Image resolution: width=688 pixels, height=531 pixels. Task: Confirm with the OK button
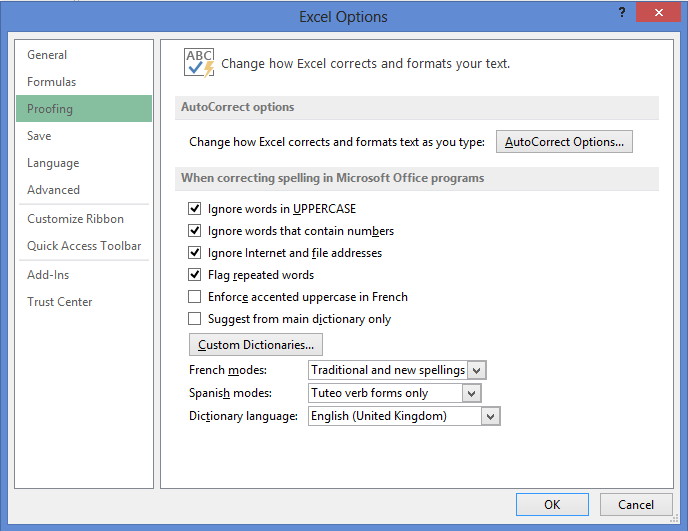(552, 505)
